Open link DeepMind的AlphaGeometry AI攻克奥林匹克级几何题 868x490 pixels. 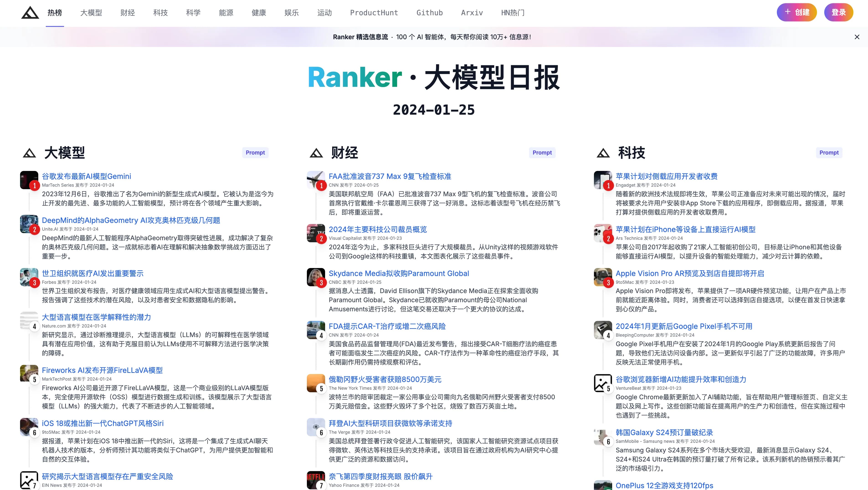click(x=131, y=220)
